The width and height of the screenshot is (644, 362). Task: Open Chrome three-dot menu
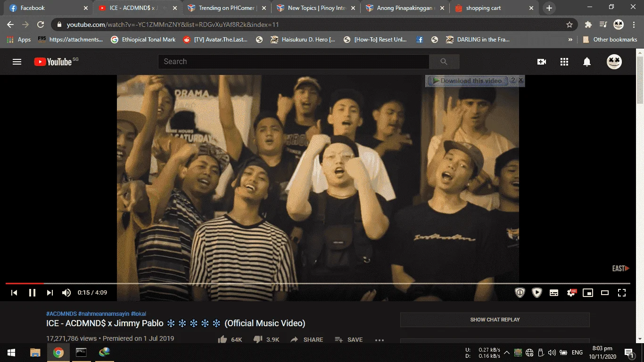[634, 25]
